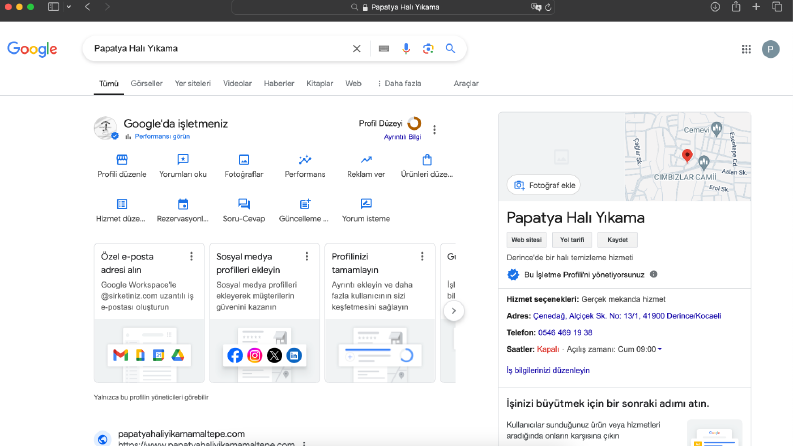Show Safari tab overview

point(777,7)
